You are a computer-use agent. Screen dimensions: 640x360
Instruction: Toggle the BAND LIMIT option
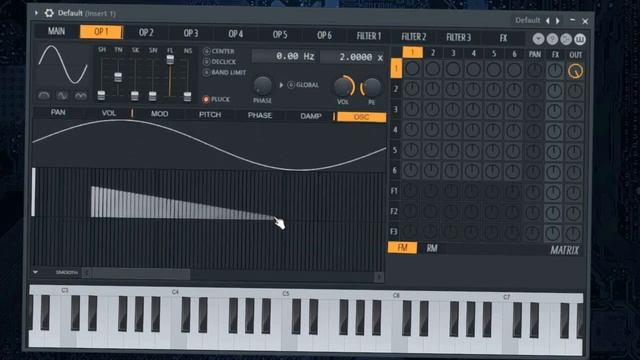(224, 72)
